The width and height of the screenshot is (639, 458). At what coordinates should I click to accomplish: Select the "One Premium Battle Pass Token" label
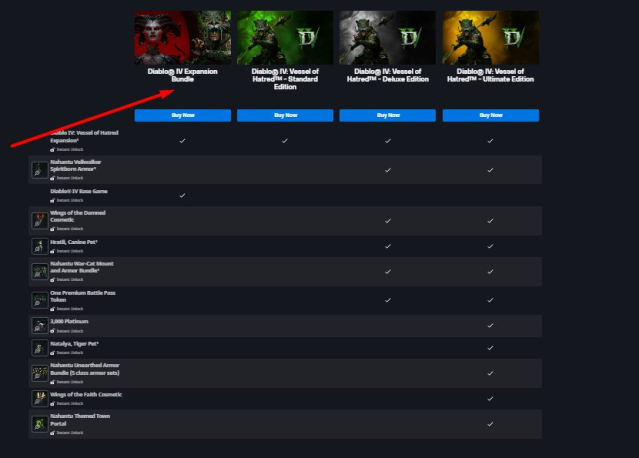83,296
